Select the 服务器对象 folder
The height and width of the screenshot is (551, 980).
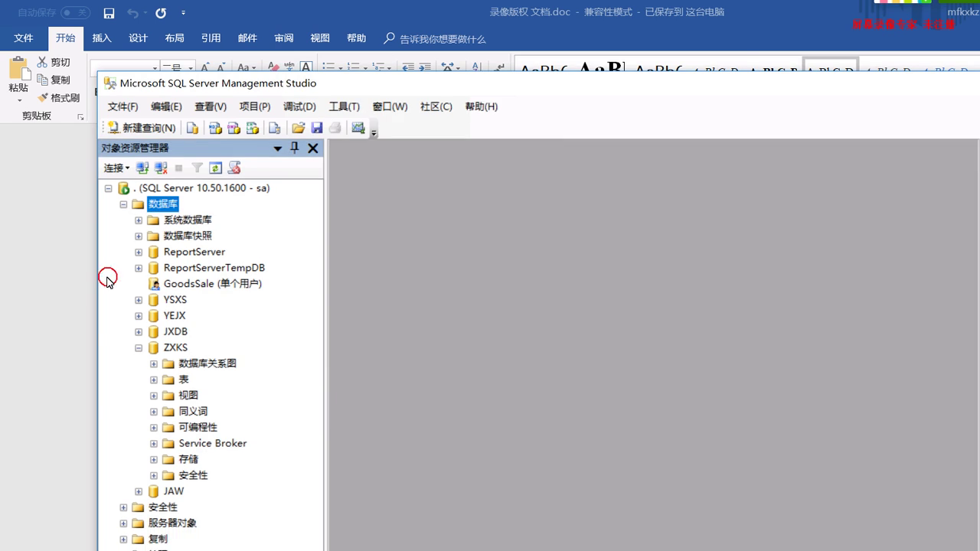pyautogui.click(x=172, y=523)
